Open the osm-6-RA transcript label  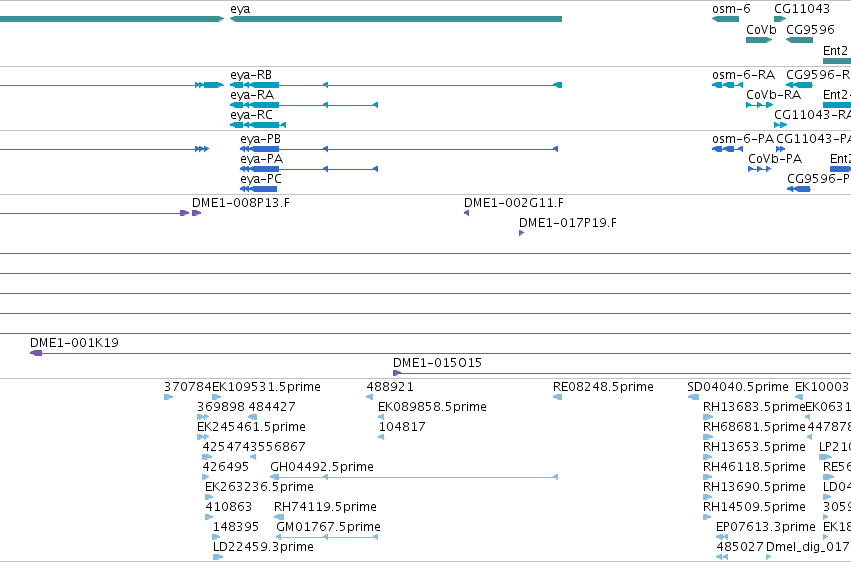[x=743, y=74]
